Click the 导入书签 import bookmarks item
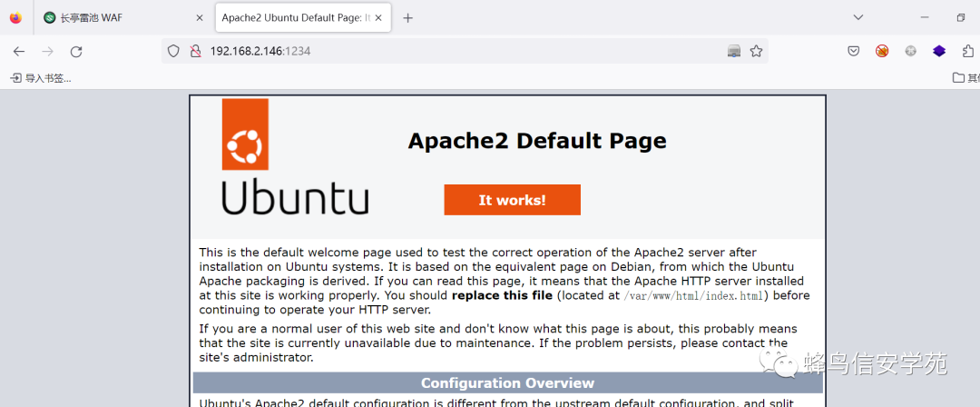This screenshot has width=980, height=407. click(x=41, y=78)
